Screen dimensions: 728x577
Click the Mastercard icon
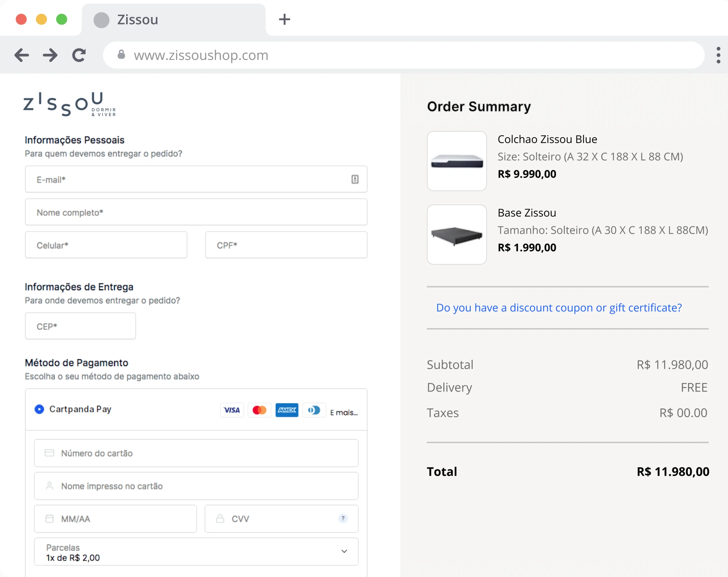tap(259, 410)
